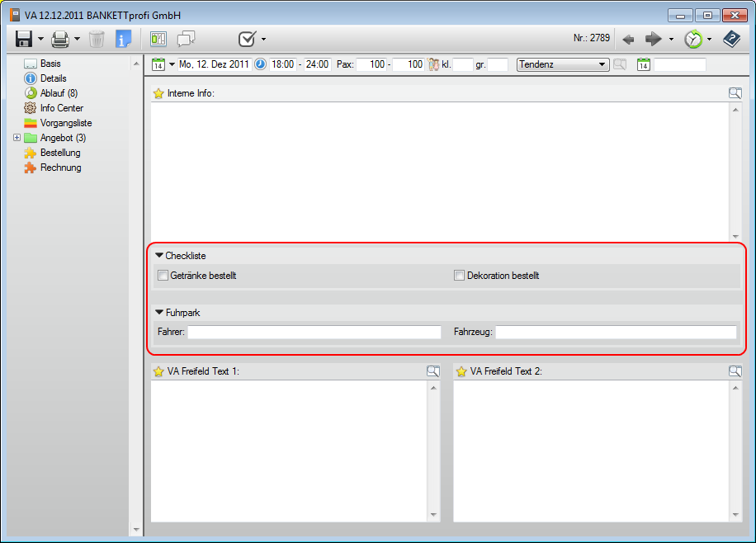
Task: Collapse the Fuhrpark section
Action: tap(159, 313)
